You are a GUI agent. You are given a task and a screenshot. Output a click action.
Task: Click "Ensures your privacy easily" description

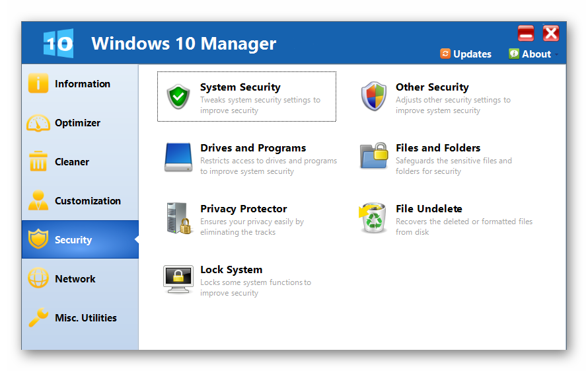[x=252, y=227]
